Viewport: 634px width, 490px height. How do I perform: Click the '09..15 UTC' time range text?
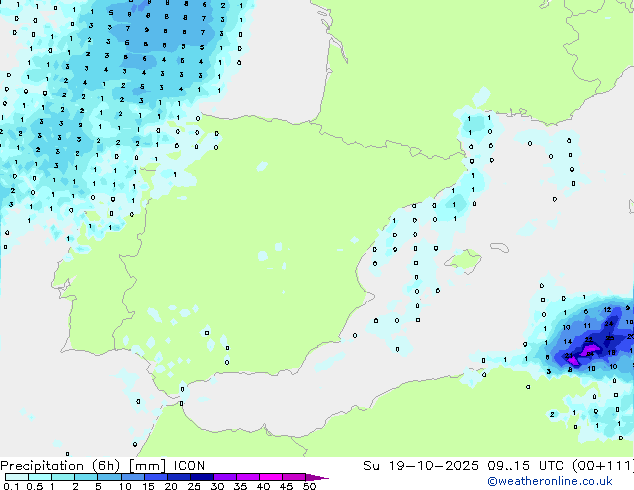coord(525,466)
